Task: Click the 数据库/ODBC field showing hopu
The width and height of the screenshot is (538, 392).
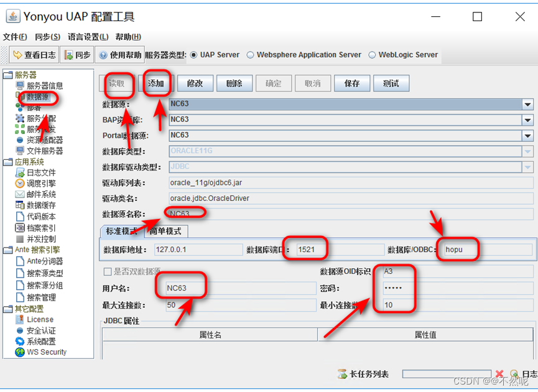Action: [488, 250]
